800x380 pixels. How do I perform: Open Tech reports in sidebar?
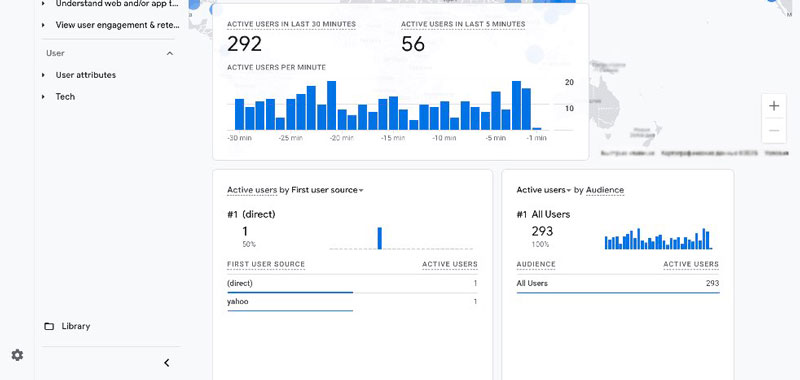click(x=65, y=96)
